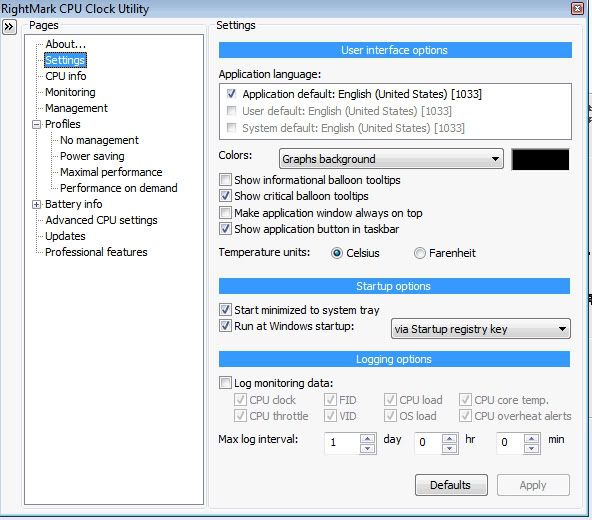The image size is (592, 520).
Task: Decrease the Max log interval hr value
Action: (x=449, y=448)
